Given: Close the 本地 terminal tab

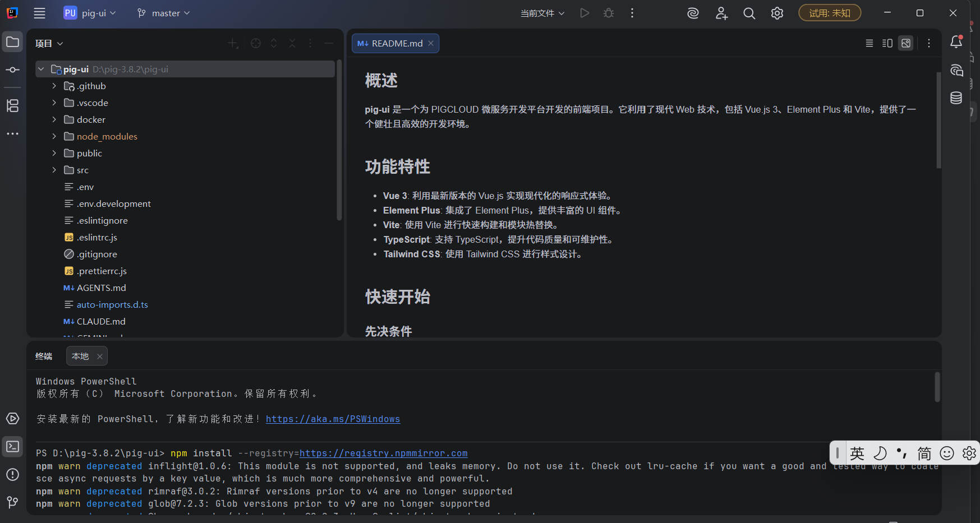Looking at the screenshot, I should tap(99, 356).
